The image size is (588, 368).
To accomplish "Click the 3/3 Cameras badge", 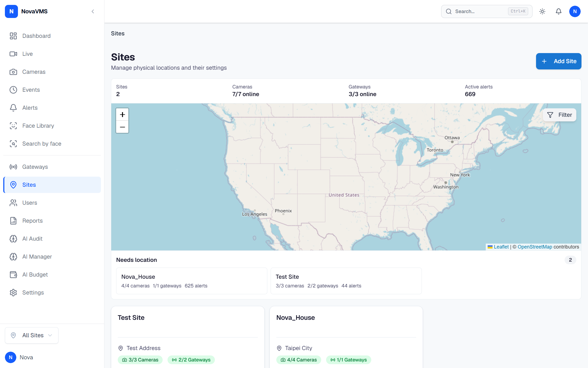I will pos(140,360).
